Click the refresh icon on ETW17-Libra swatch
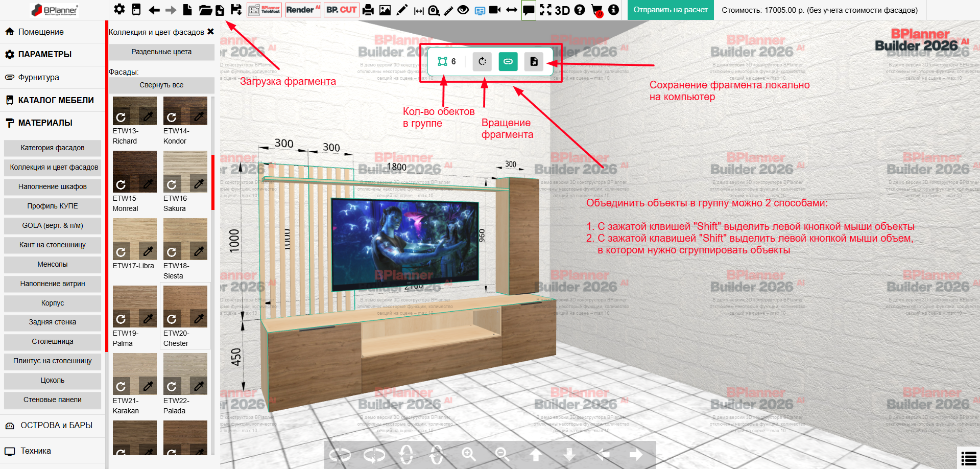Screen dimensions: 980x469 (x=121, y=251)
